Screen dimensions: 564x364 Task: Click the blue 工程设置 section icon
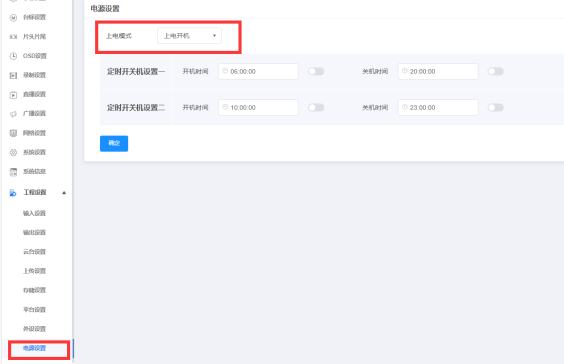click(13, 193)
